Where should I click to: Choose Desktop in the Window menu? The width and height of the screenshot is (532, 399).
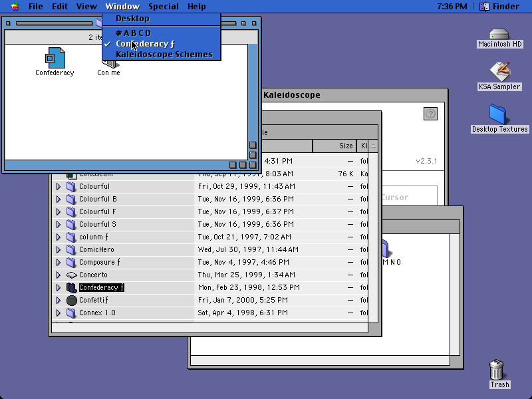coord(162,19)
